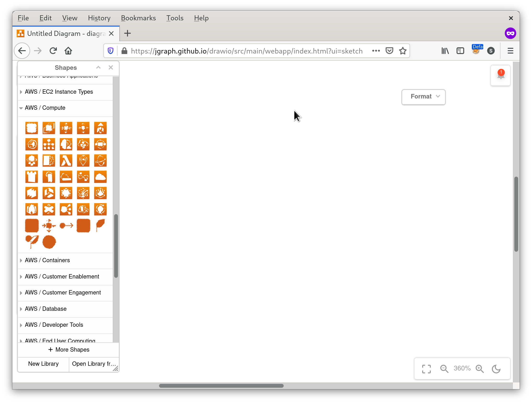This screenshot has height=403, width=532.
Task: Enable dark mode via the moon icon
Action: click(x=496, y=369)
